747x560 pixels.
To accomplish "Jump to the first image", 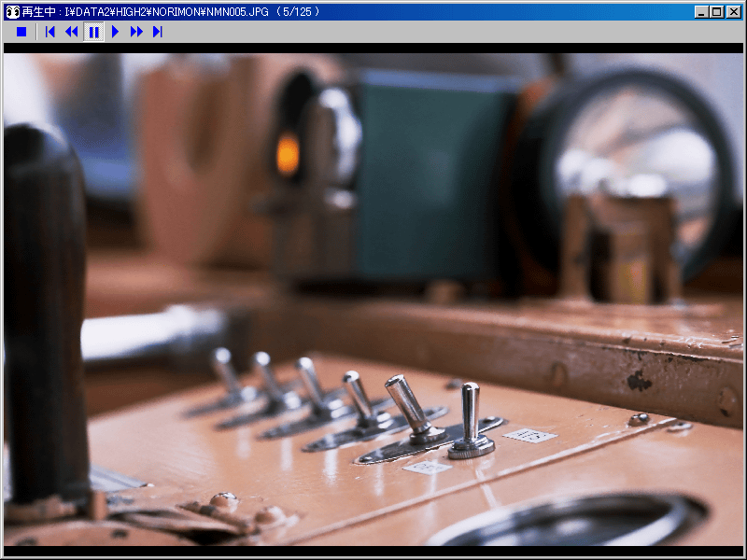I will [50, 32].
